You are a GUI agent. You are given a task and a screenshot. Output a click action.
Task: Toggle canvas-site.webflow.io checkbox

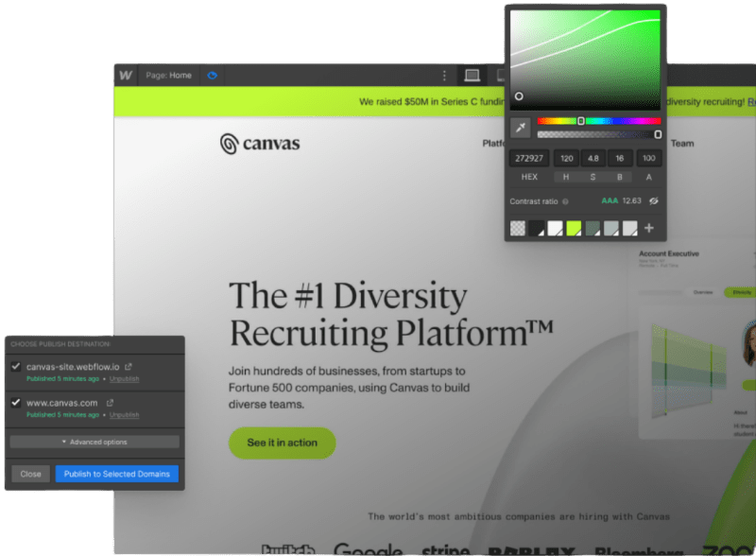click(16, 366)
